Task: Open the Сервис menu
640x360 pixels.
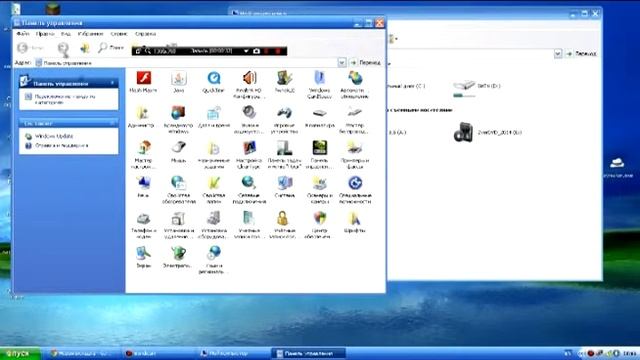Action: (x=119, y=34)
